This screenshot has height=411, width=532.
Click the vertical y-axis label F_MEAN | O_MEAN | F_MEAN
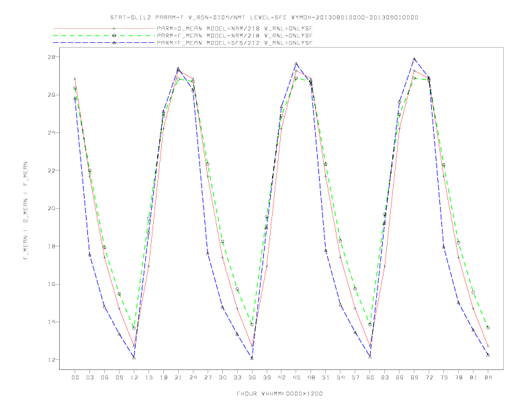pos(26,211)
